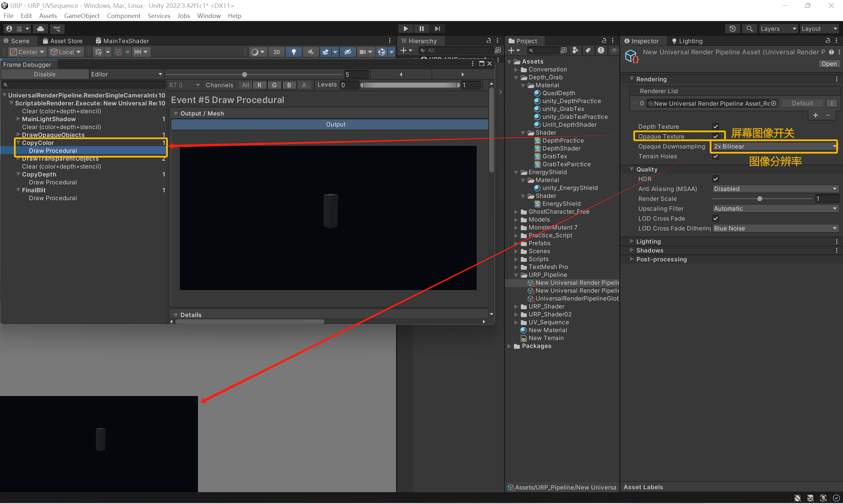Uncheck the Opaque Texture checkbox
The height and width of the screenshot is (504, 843).
tap(716, 136)
